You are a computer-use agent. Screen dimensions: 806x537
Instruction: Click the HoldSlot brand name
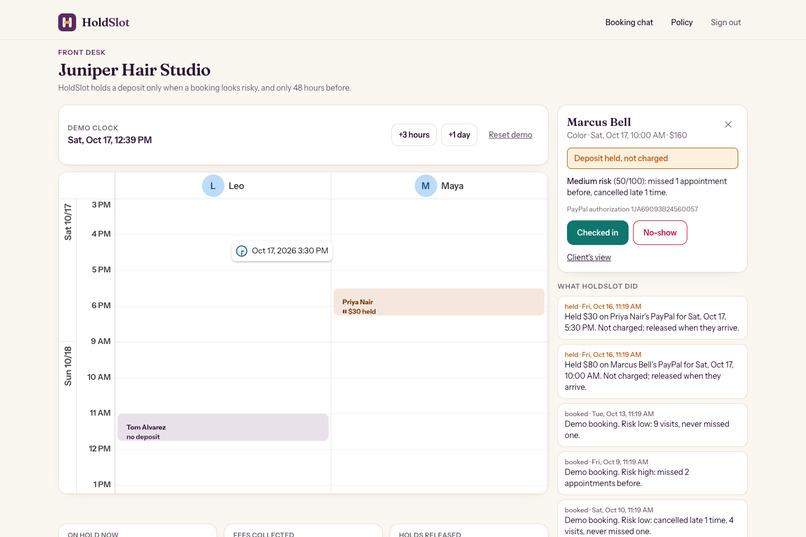pos(105,22)
